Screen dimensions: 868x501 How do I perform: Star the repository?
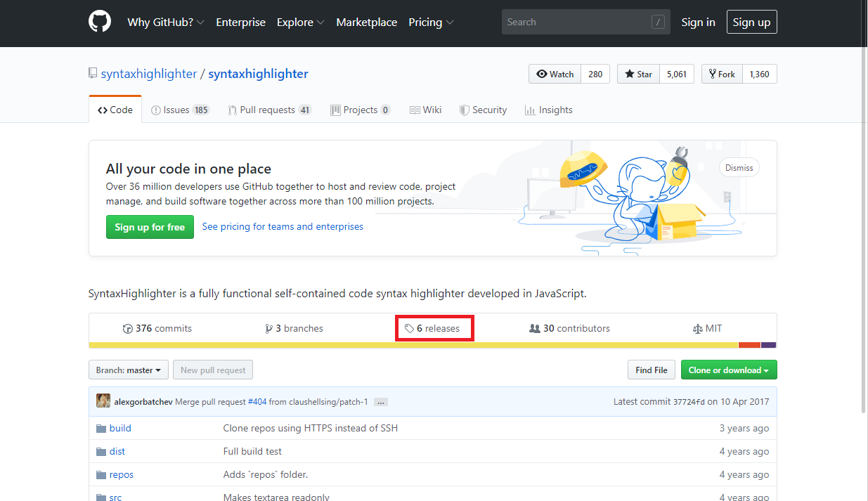click(638, 74)
